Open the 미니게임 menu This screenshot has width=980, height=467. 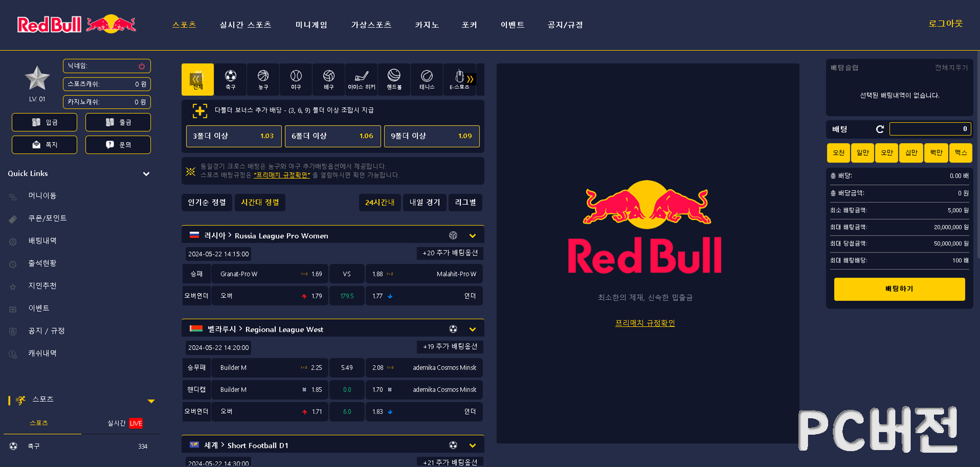(311, 25)
